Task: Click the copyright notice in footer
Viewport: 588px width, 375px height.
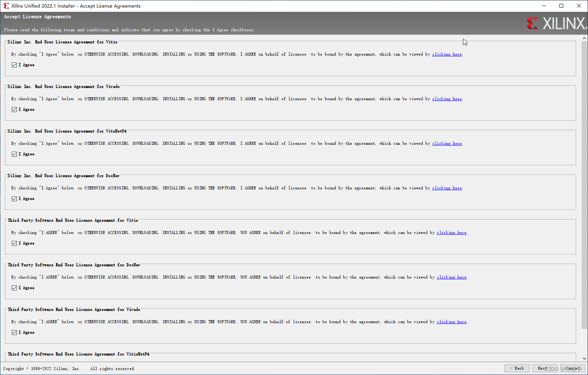Action: [x=69, y=369]
